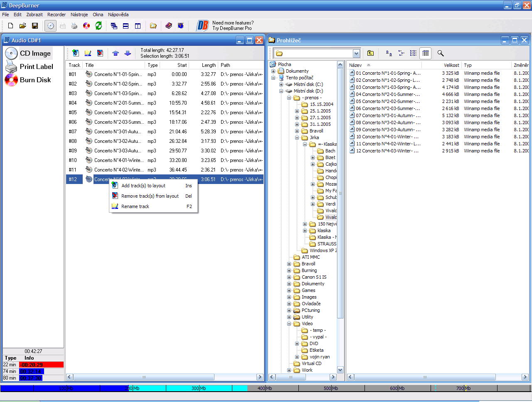Select track #01 Concerto N°1-01-Sprin row

165,74
